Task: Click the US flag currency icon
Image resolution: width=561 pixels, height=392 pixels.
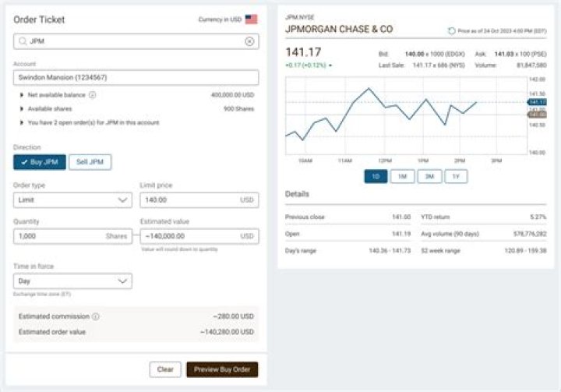Action: (251, 19)
